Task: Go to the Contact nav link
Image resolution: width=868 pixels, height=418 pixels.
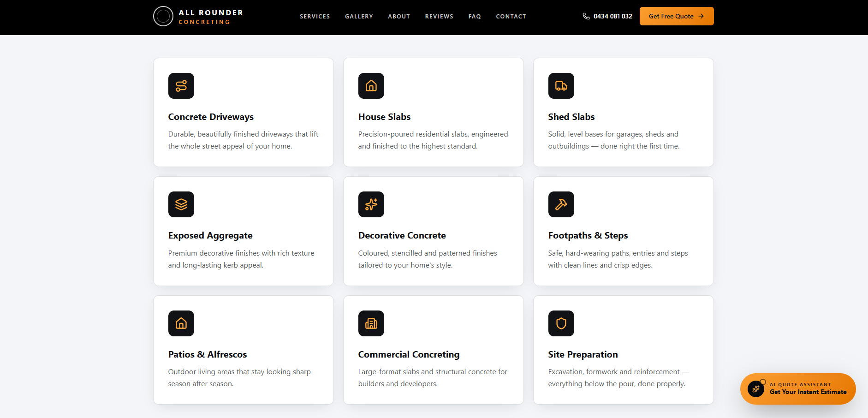Action: point(511,16)
